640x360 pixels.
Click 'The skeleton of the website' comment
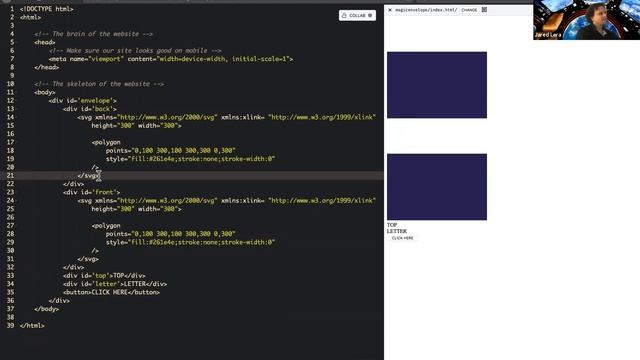99,84
